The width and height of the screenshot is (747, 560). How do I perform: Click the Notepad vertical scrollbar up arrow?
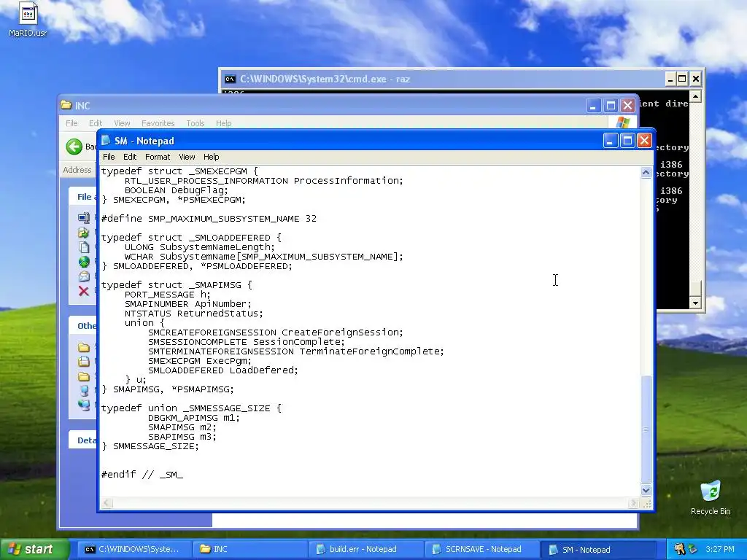(646, 172)
